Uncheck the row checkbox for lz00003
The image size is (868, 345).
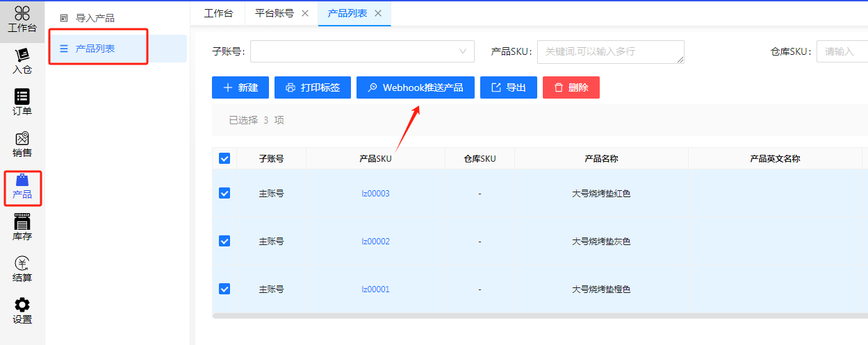click(224, 193)
